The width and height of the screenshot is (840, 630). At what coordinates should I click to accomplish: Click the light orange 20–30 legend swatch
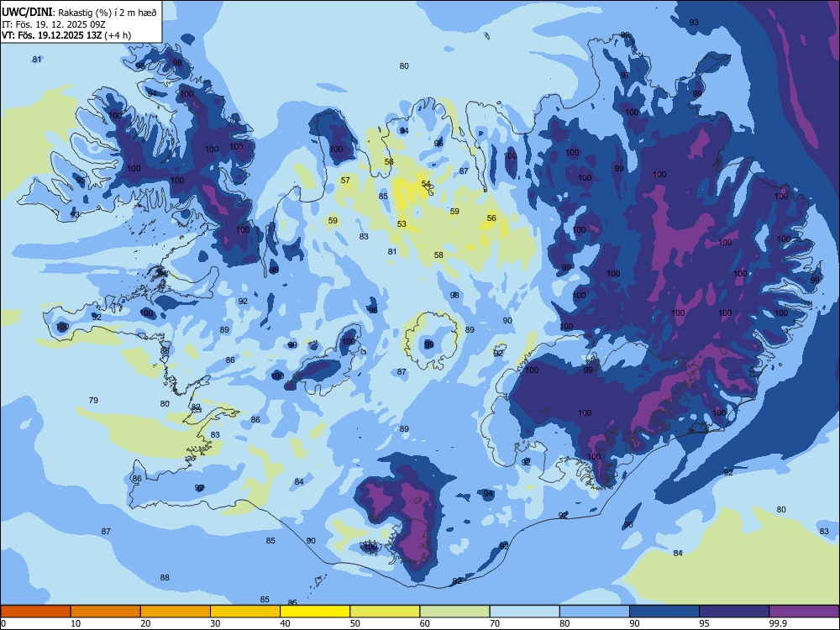(x=176, y=612)
